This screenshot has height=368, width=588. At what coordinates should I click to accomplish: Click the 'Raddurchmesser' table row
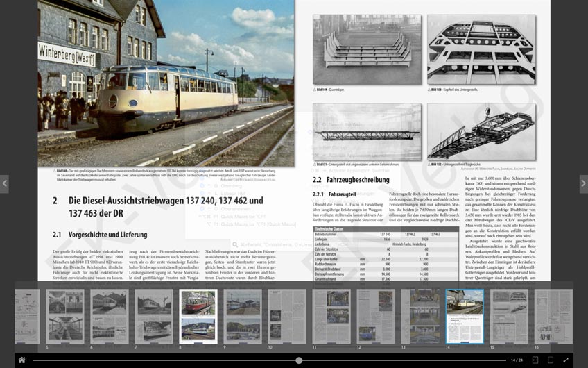pos(386,264)
